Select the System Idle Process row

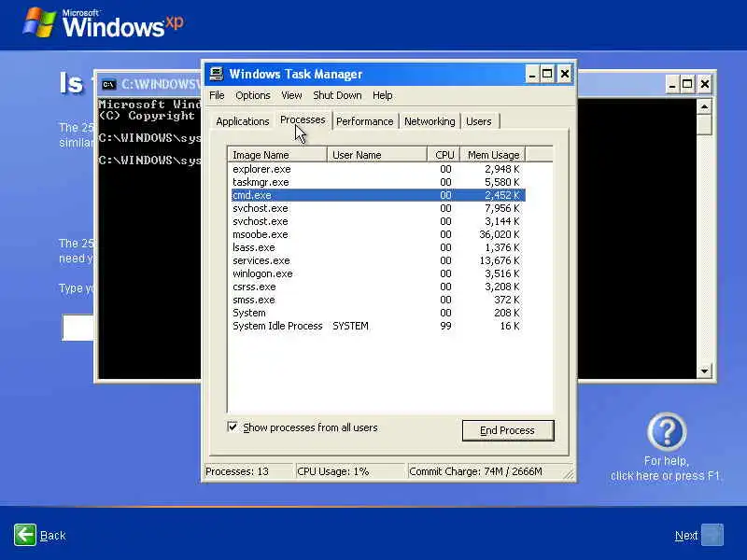pyautogui.click(x=378, y=326)
